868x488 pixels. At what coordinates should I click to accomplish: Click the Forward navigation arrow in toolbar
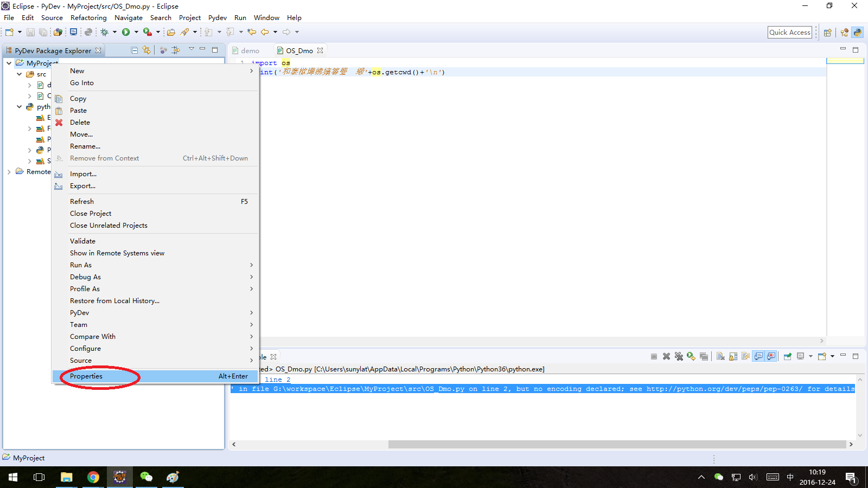click(x=286, y=32)
